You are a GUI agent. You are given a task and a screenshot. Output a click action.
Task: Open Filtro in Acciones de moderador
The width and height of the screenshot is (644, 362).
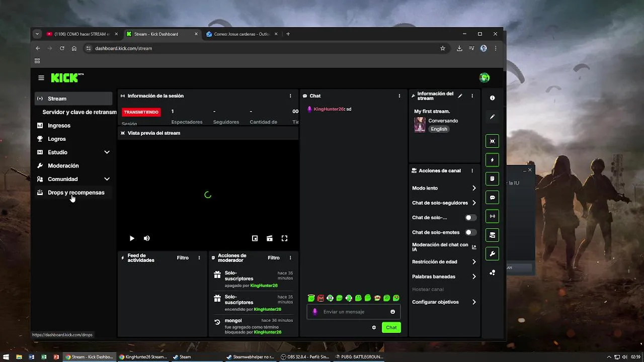point(274,258)
